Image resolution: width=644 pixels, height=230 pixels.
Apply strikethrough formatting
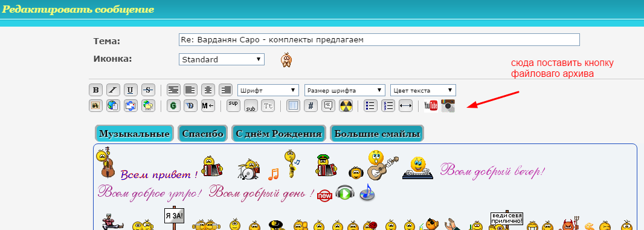pos(148,90)
